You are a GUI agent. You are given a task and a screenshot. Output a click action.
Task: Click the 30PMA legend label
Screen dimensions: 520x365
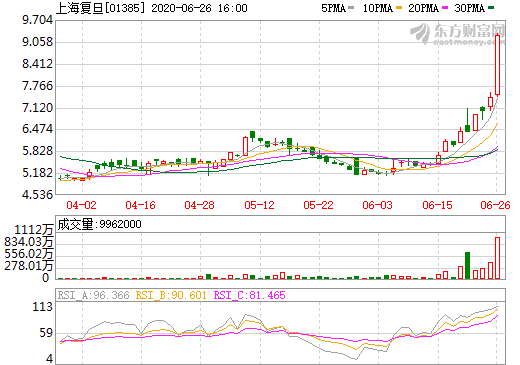pos(469,8)
